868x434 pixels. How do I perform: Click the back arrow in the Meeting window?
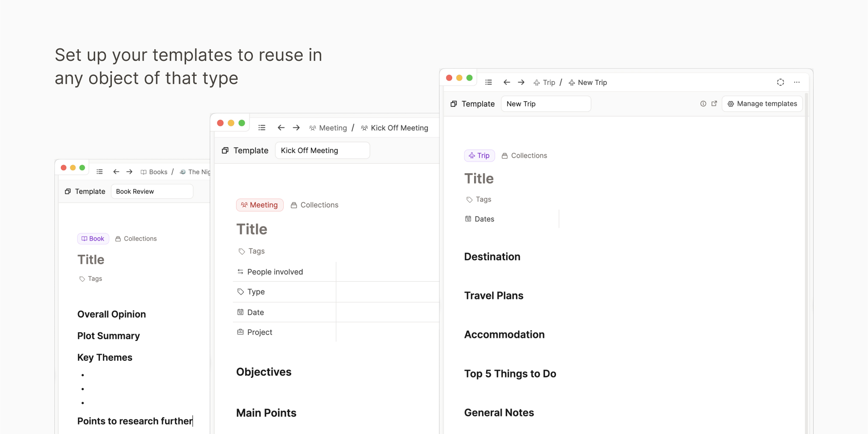pyautogui.click(x=281, y=128)
